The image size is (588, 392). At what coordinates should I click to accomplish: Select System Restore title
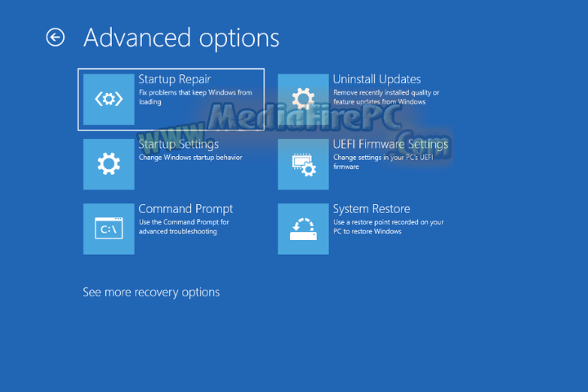coord(372,209)
